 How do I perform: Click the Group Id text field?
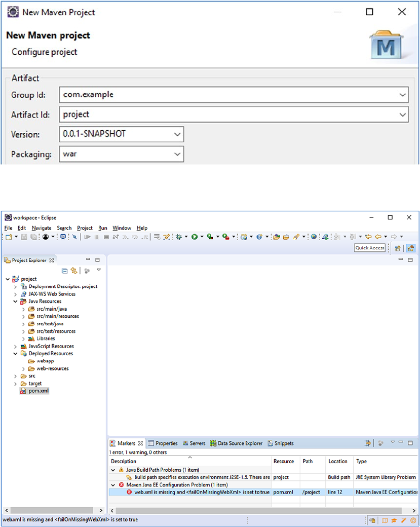[234, 95]
